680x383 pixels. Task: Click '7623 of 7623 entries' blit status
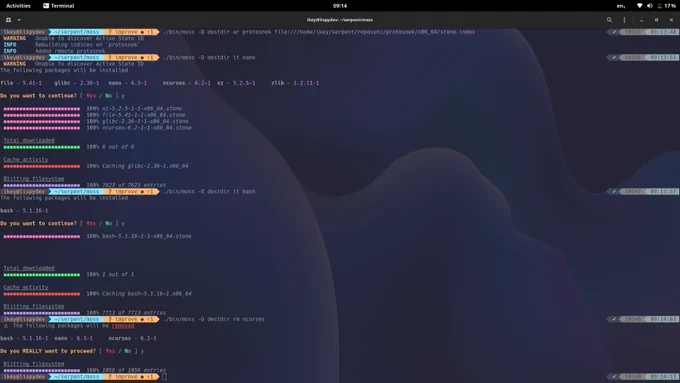(134, 185)
